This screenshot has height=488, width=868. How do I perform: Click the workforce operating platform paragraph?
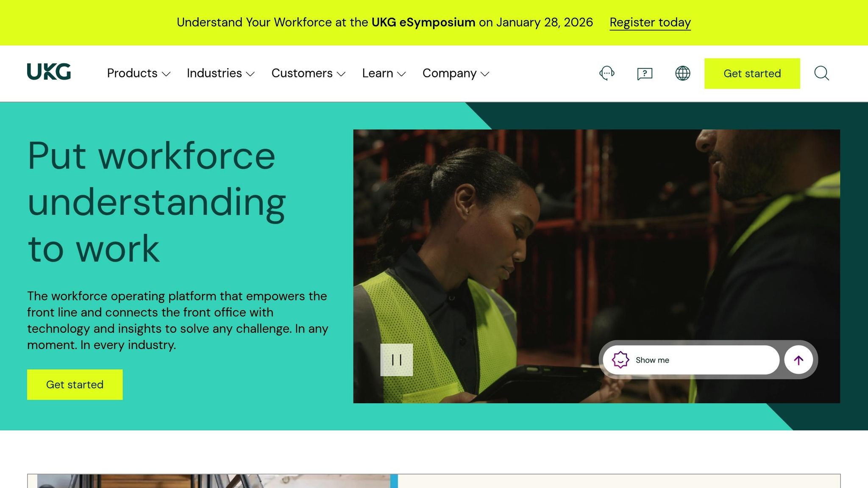(x=178, y=320)
